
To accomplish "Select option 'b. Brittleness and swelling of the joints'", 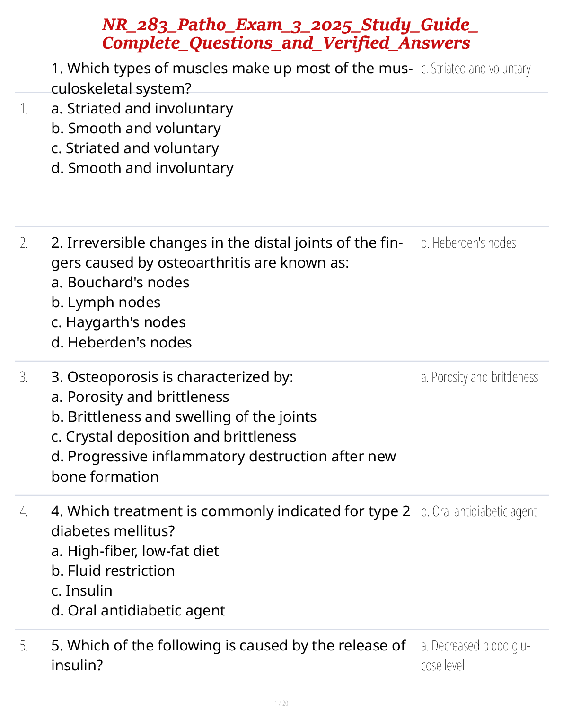I will [184, 417].
